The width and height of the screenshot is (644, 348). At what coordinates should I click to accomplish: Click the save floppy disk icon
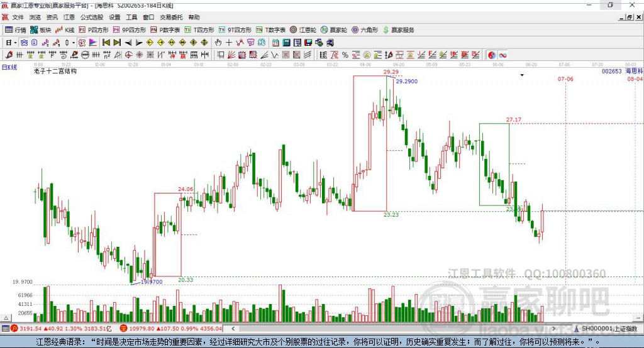[x=308, y=43]
